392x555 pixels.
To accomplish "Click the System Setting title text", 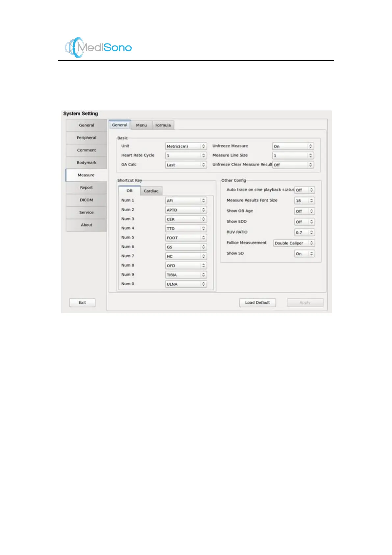I will pos(81,114).
